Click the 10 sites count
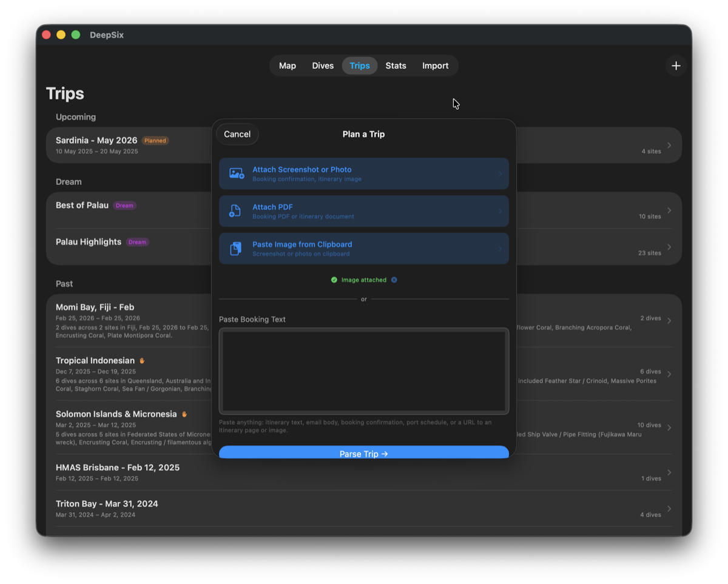 pos(650,216)
